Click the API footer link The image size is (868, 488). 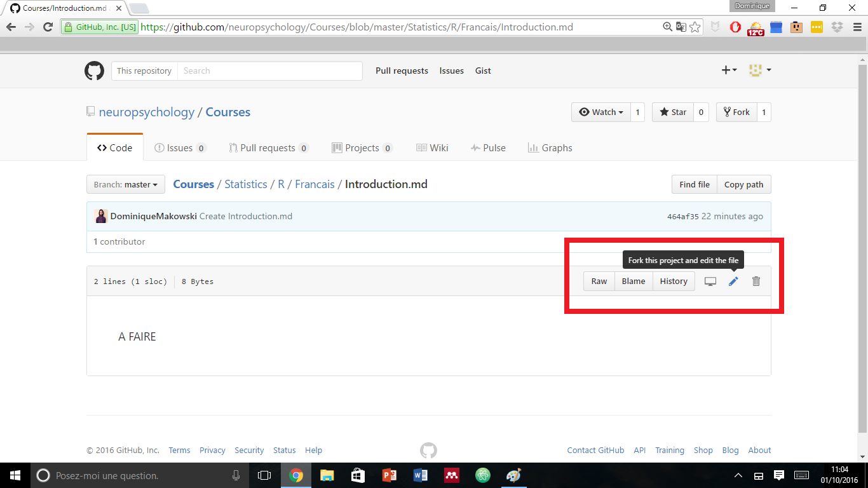[640, 450]
